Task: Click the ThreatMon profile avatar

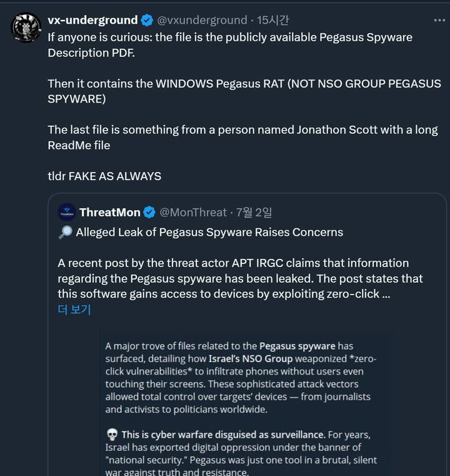Action: pyautogui.click(x=67, y=213)
